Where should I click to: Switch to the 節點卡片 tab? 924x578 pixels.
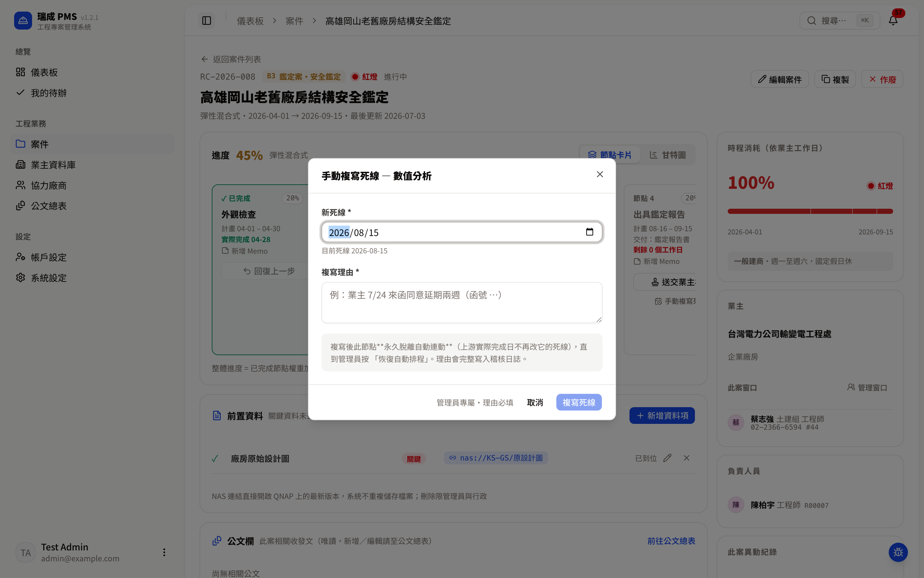[610, 155]
